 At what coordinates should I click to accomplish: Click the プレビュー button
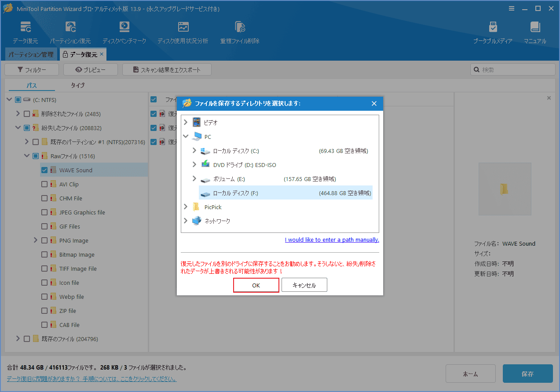[91, 70]
